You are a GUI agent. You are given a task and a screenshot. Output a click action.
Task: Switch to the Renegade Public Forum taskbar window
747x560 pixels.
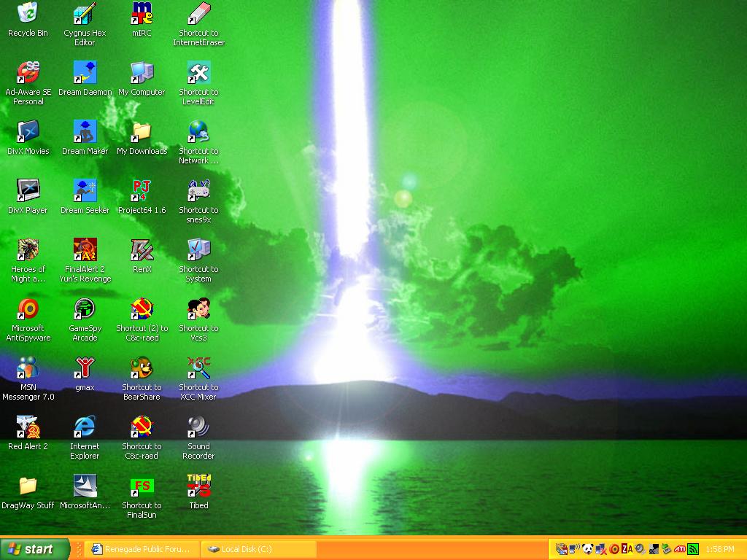coord(140,549)
